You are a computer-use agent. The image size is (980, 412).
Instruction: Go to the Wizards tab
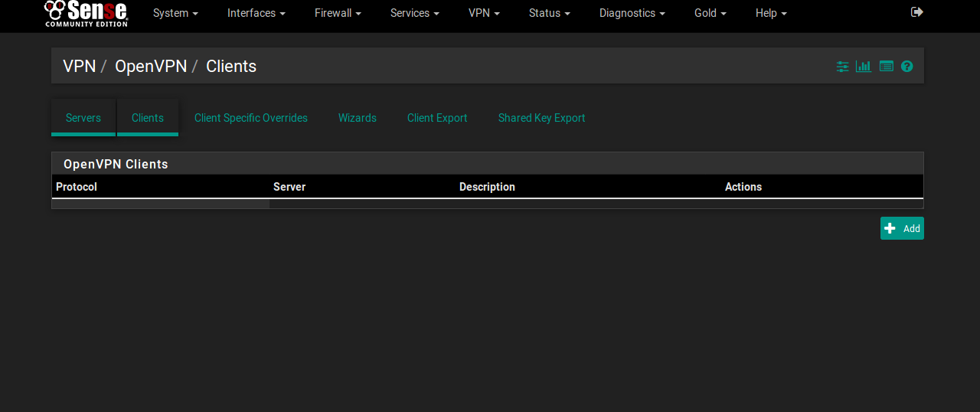358,118
